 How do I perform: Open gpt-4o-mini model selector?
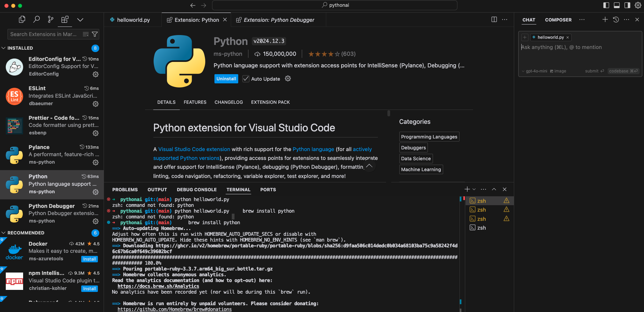coord(535,71)
